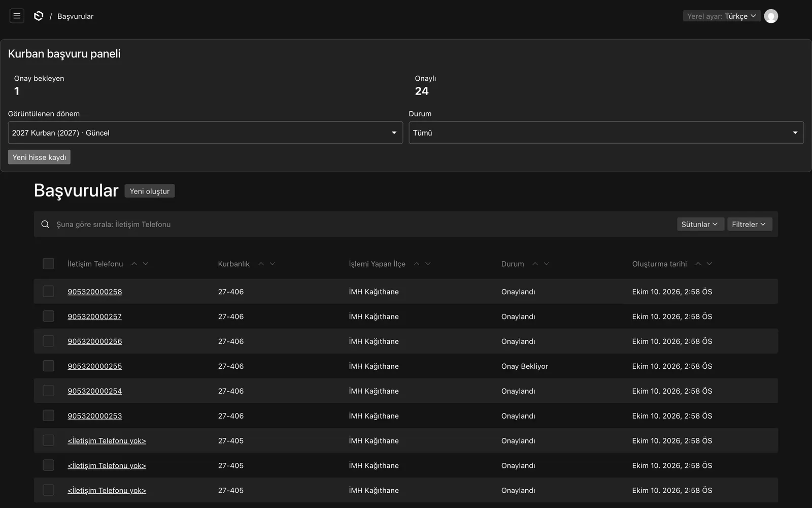The image size is (812, 508).
Task: Open the Durum filter dropdown
Action: tap(606, 133)
